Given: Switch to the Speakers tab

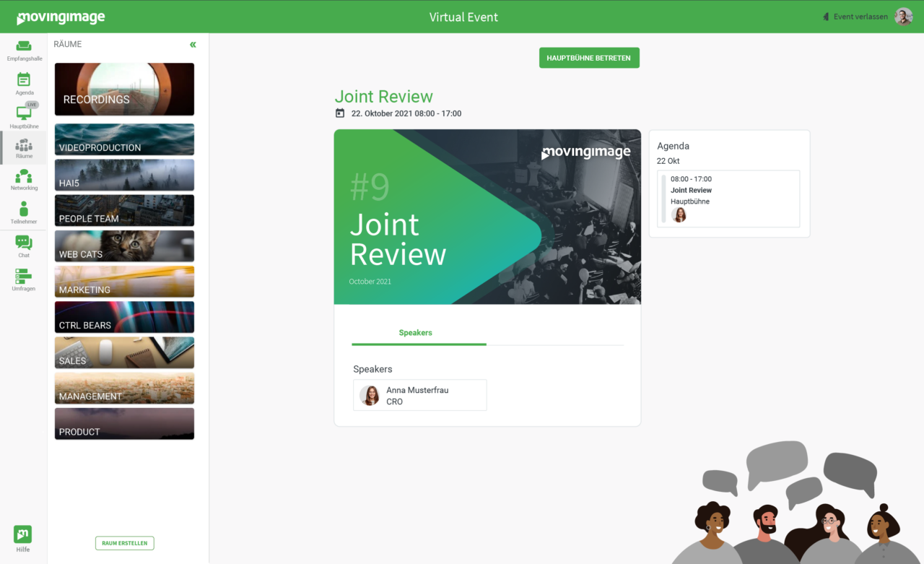Looking at the screenshot, I should (416, 333).
